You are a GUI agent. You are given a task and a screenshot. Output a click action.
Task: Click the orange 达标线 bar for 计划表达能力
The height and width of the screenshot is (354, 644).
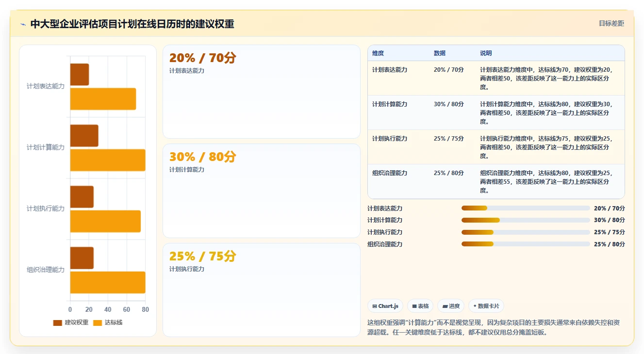coord(103,99)
